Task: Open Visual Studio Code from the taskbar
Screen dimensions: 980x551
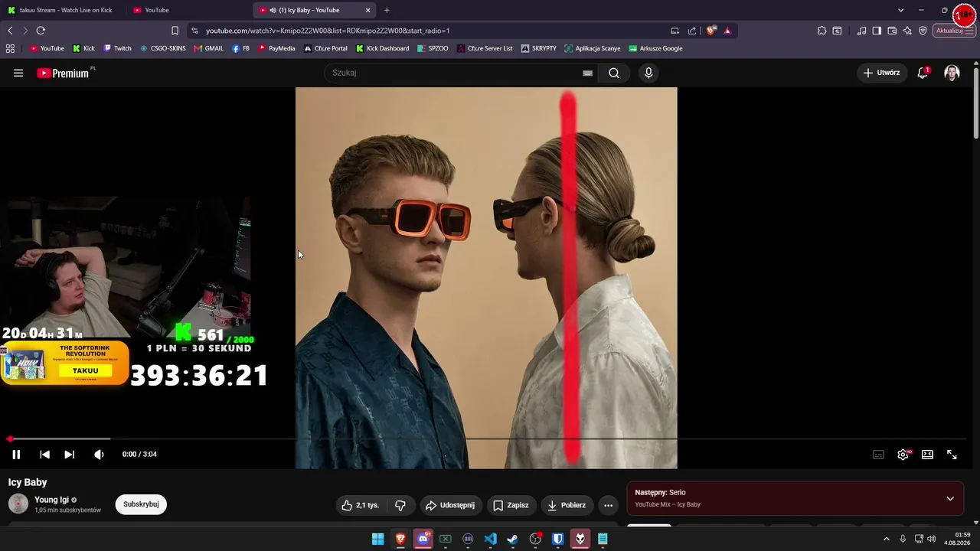Action: coord(490,539)
